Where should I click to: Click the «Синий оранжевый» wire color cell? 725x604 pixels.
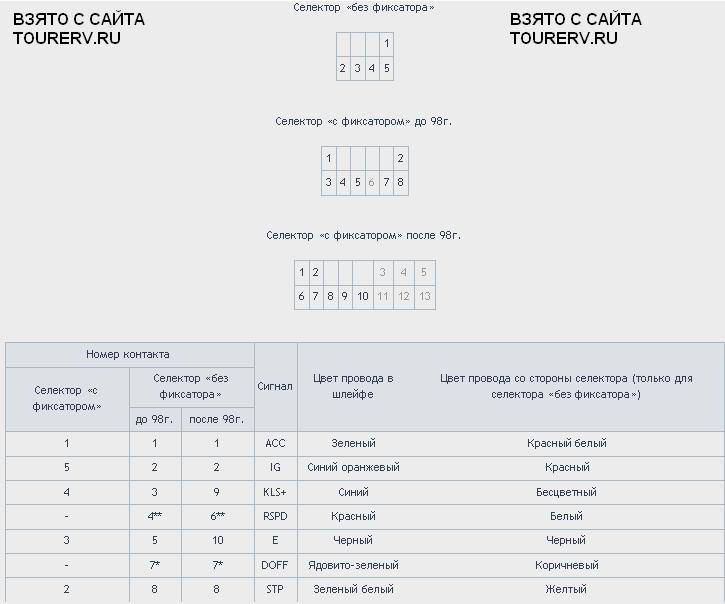(x=353, y=467)
